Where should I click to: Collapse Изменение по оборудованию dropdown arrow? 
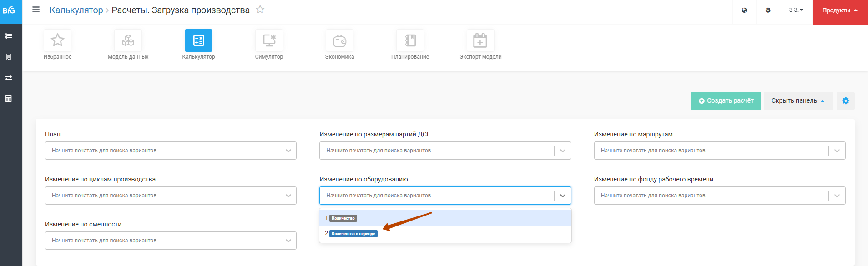(x=563, y=196)
